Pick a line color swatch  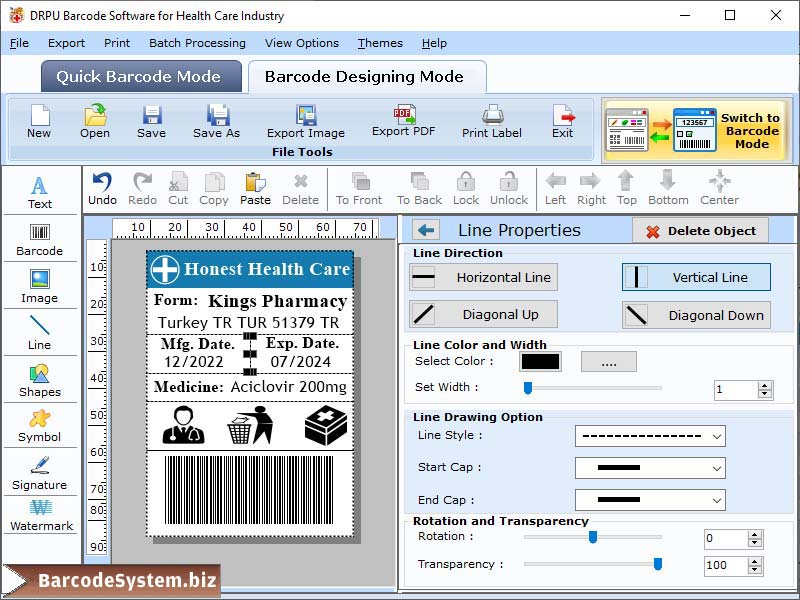tap(539, 360)
